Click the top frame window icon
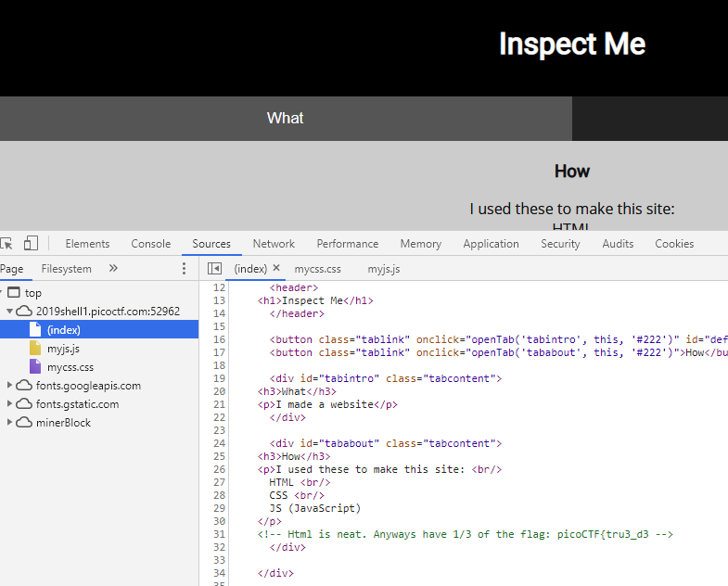Screen dimensions: 728x586 [14, 292]
